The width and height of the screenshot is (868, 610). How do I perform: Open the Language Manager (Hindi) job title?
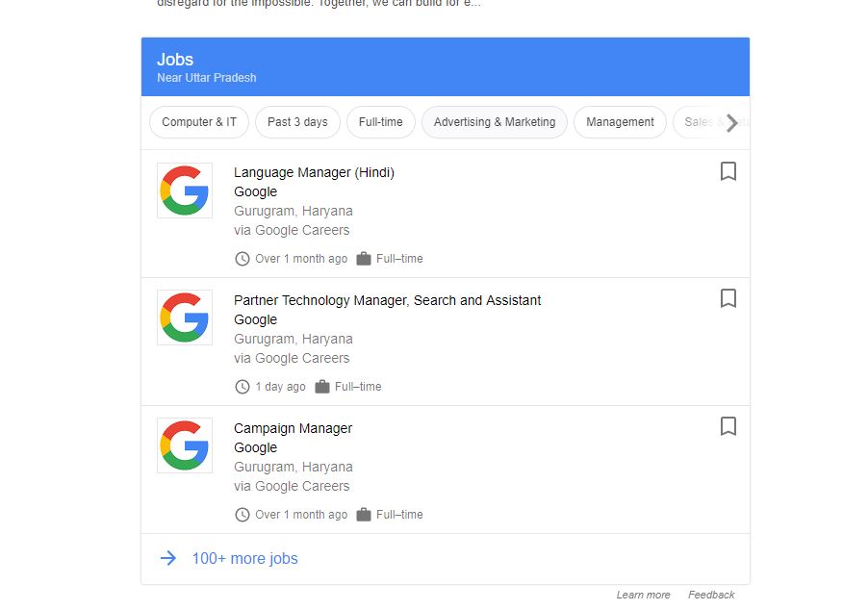pyautogui.click(x=314, y=172)
